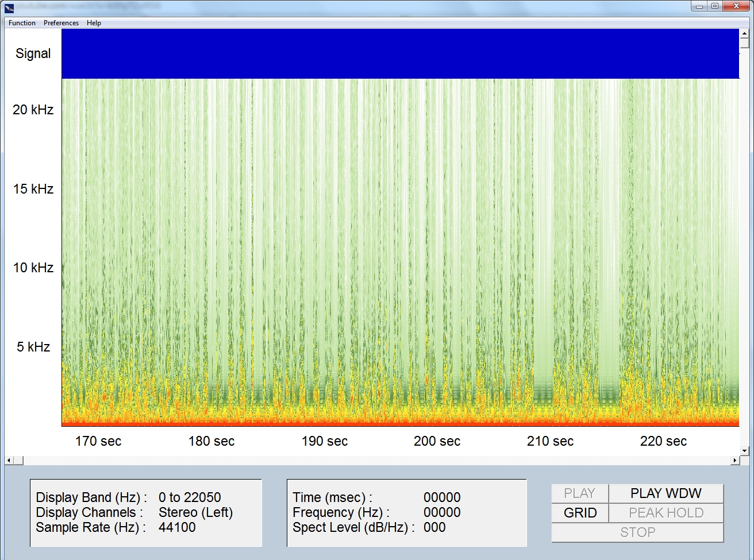Open the Function menu
The image size is (754, 560).
click(x=22, y=23)
